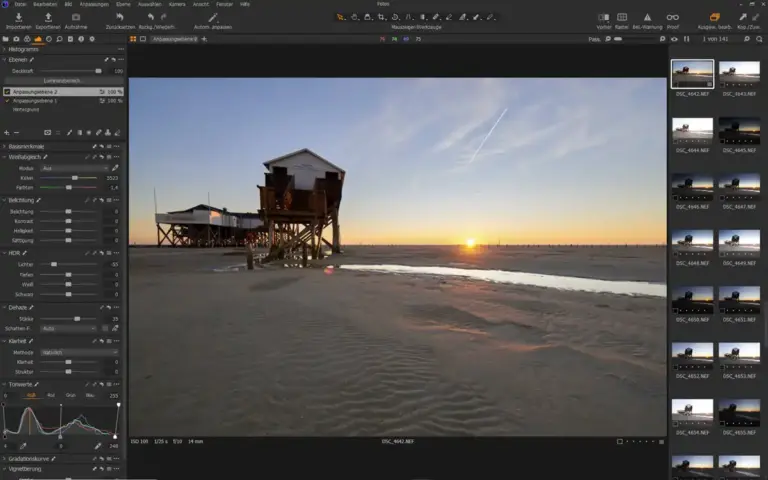Uncheck Anpassungsebene 2 layer checkbox
Screen dimensions: 768x480
pyautogui.click(x=7, y=92)
